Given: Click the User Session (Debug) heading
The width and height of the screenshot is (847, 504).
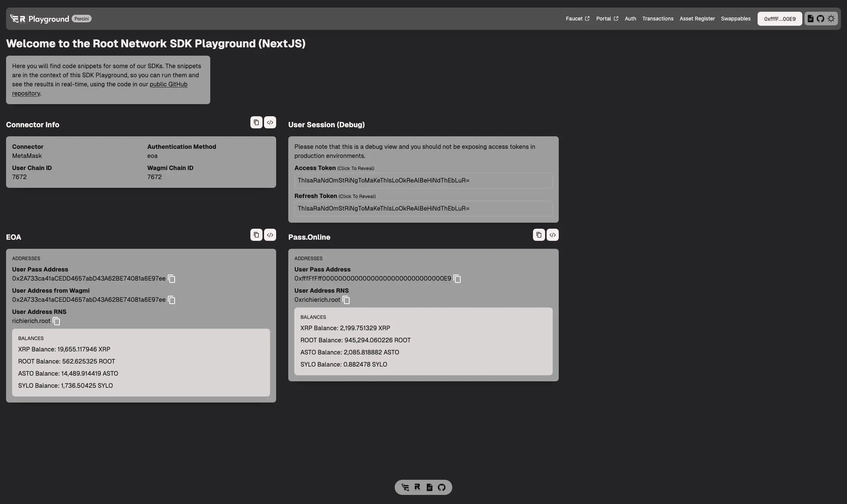Looking at the screenshot, I should click(327, 125).
